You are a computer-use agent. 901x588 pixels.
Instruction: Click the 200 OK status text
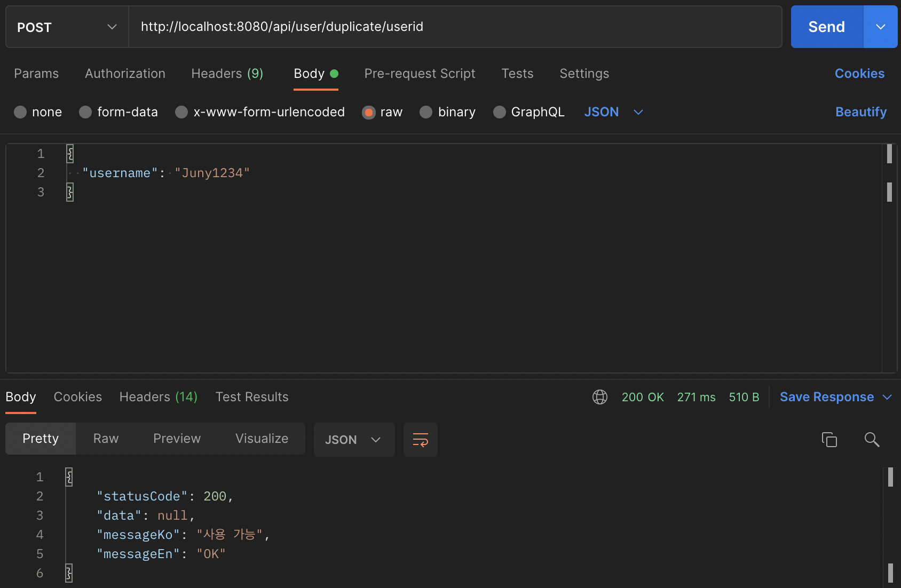tap(643, 397)
